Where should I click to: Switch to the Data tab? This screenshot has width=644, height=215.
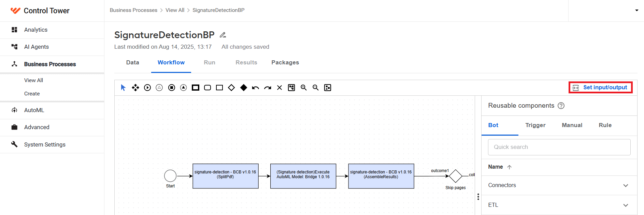click(x=133, y=63)
